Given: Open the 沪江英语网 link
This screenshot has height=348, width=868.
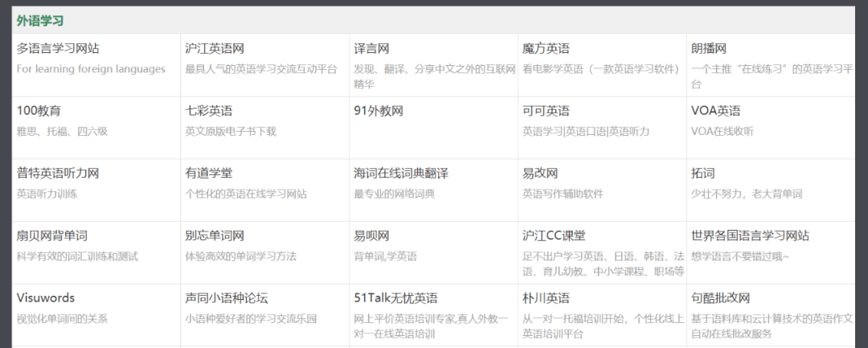Looking at the screenshot, I should [215, 49].
